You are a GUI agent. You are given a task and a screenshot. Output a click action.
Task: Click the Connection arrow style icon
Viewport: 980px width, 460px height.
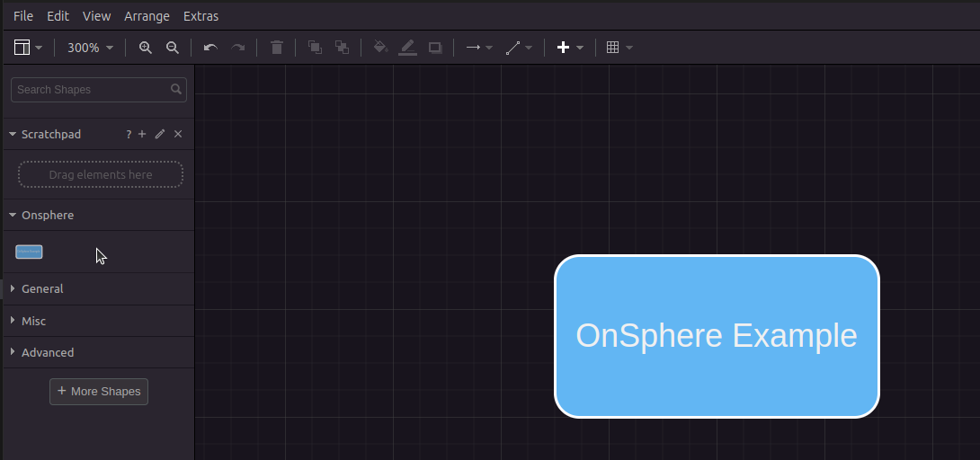coord(473,48)
